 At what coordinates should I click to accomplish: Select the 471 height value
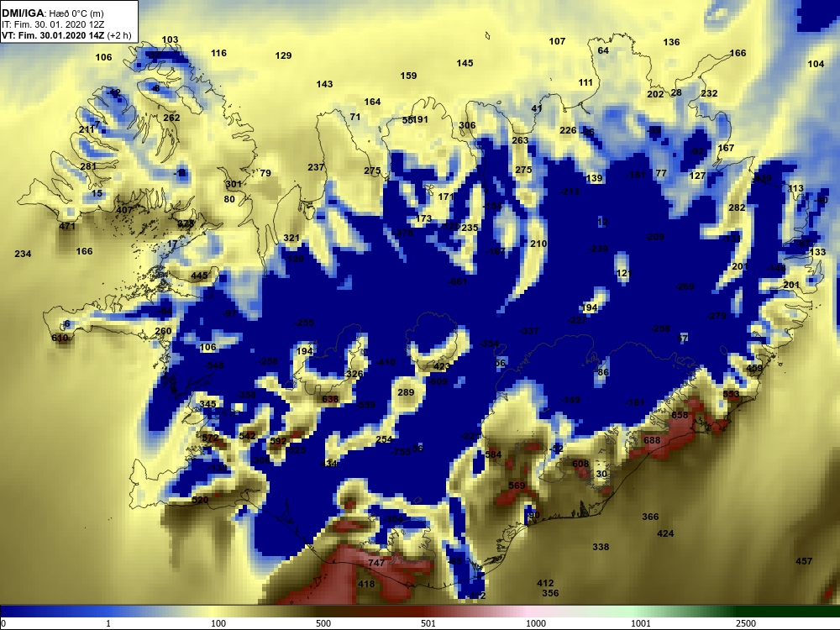[x=67, y=226]
